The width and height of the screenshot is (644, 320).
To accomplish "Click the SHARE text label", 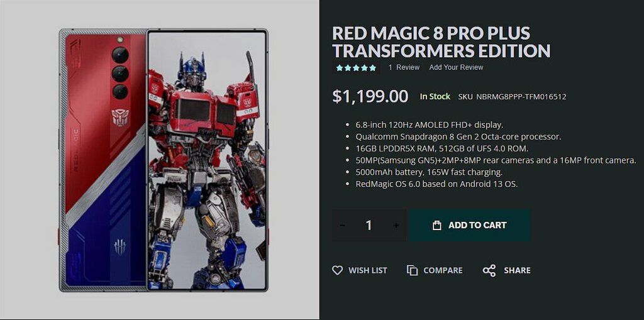I will coord(517,270).
